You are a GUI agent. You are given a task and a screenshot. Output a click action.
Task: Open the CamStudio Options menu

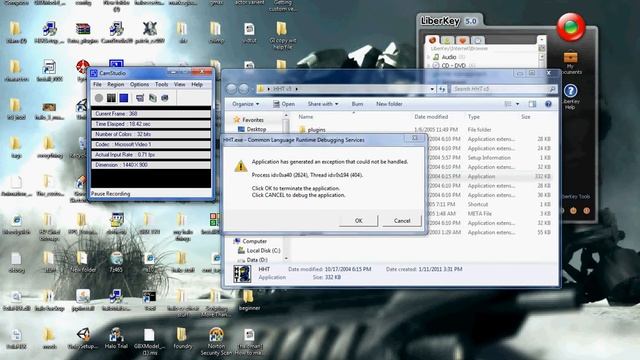click(140, 84)
